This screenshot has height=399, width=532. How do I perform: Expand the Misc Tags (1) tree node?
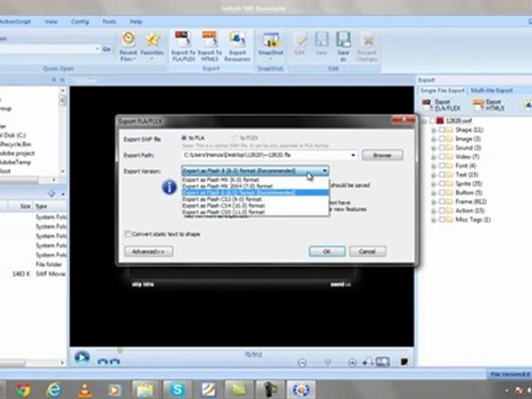433,220
